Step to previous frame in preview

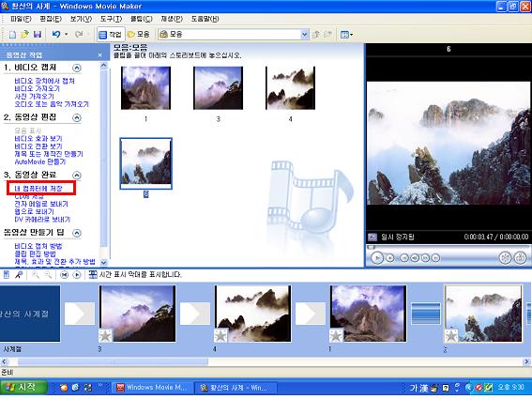point(415,258)
